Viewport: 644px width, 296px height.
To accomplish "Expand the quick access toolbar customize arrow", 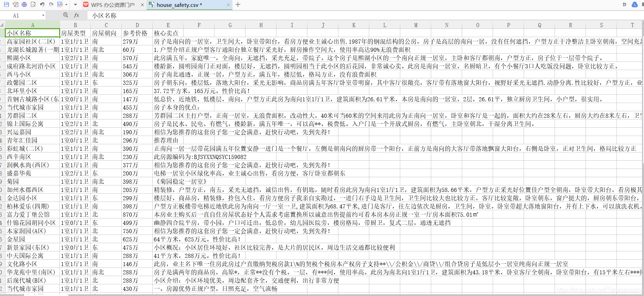I will click(x=75, y=5).
